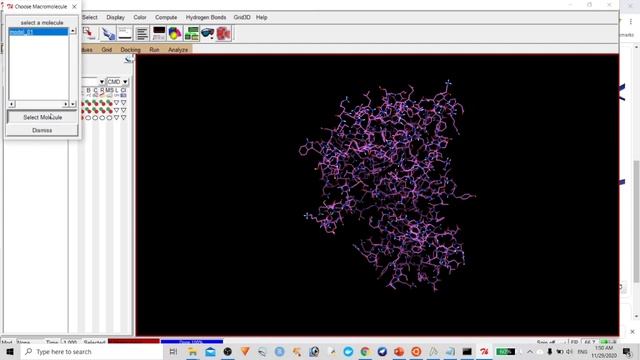Toggle bottom-row empty circle under MS column

tap(109, 118)
